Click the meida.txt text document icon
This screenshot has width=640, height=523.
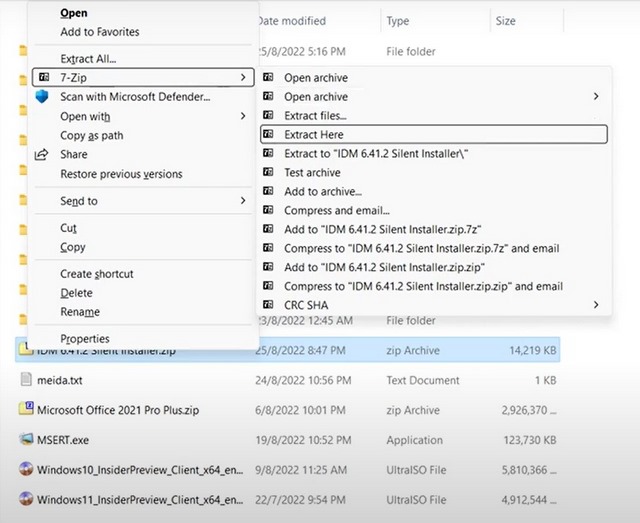tap(27, 379)
